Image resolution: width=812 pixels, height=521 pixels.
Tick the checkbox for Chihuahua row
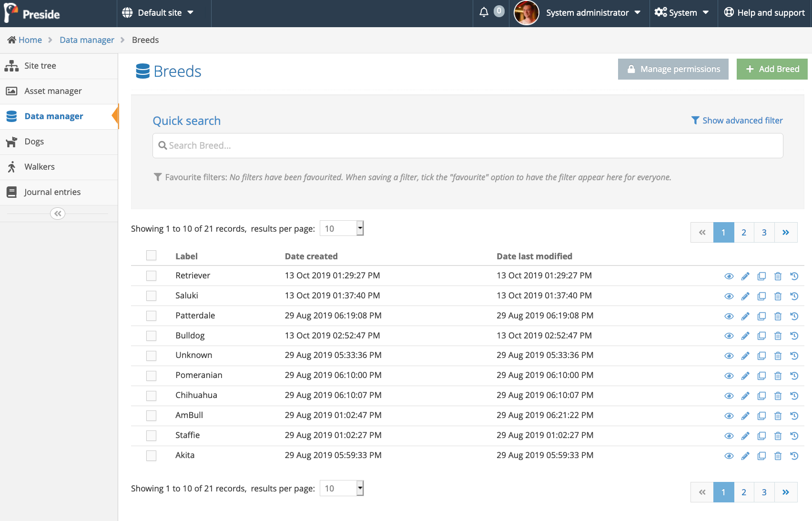tap(151, 396)
